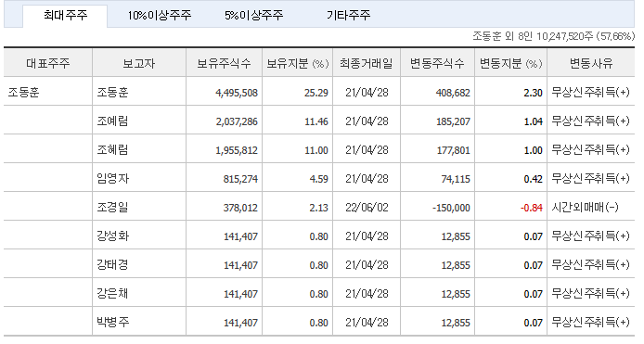Screen dimensions: 644x344
Task: Click the red change value -0.84
Action: pos(532,208)
